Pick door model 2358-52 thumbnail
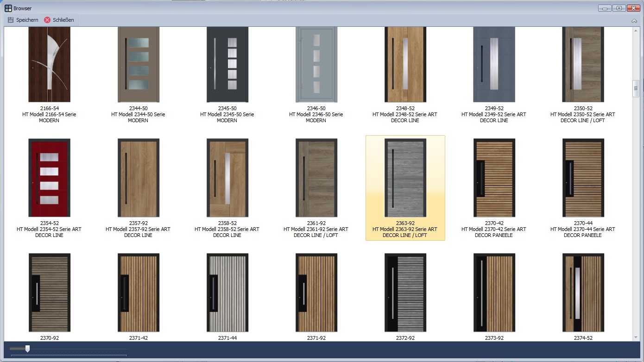The image size is (644, 362). click(227, 178)
